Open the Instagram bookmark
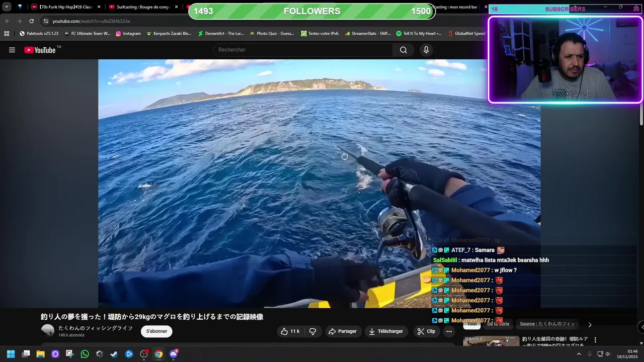Screen dimensions: 644x362 pyautogui.click(x=128, y=34)
